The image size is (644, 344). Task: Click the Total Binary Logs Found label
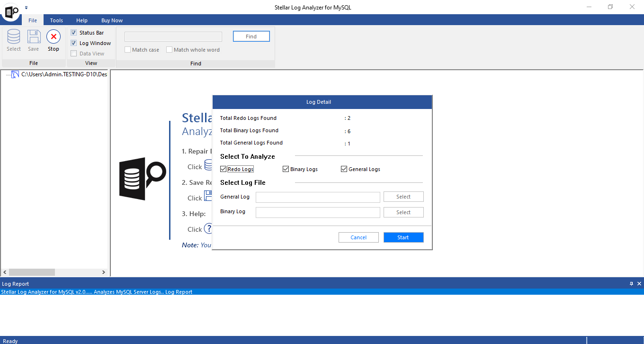pyautogui.click(x=249, y=130)
